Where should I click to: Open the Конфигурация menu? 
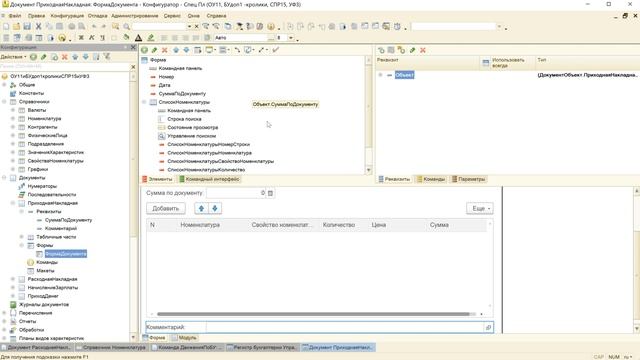click(x=67, y=16)
